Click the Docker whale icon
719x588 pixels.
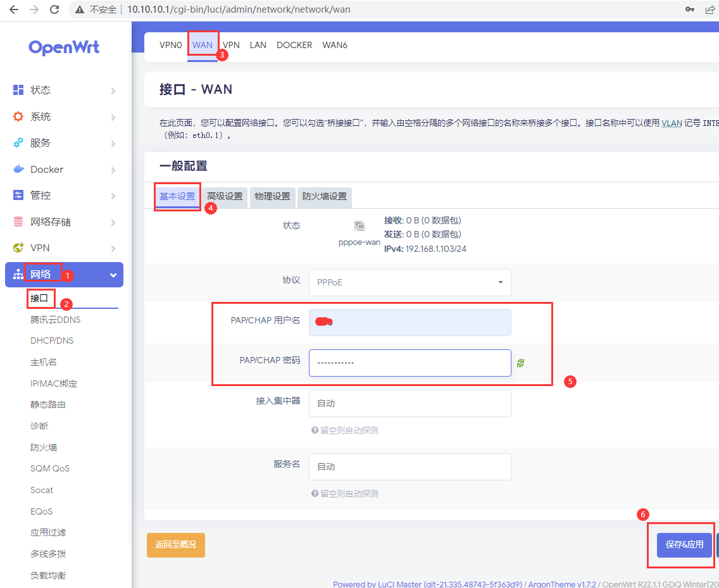(18, 169)
